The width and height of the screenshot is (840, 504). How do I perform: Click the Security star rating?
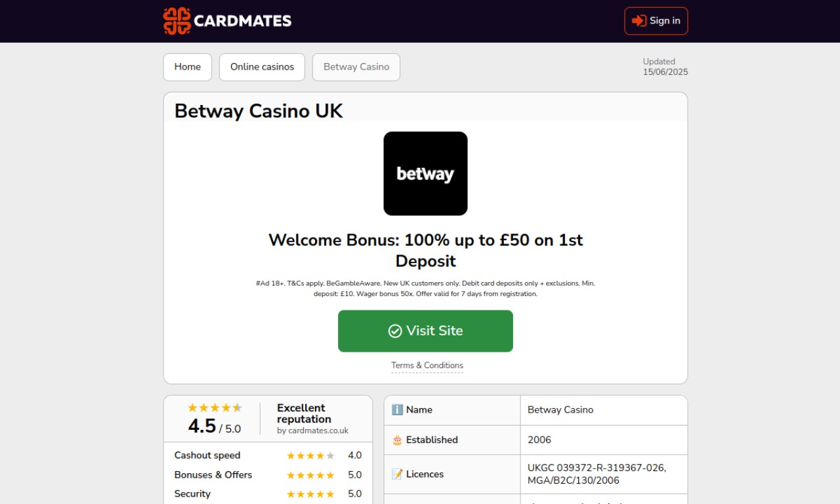[x=310, y=494]
